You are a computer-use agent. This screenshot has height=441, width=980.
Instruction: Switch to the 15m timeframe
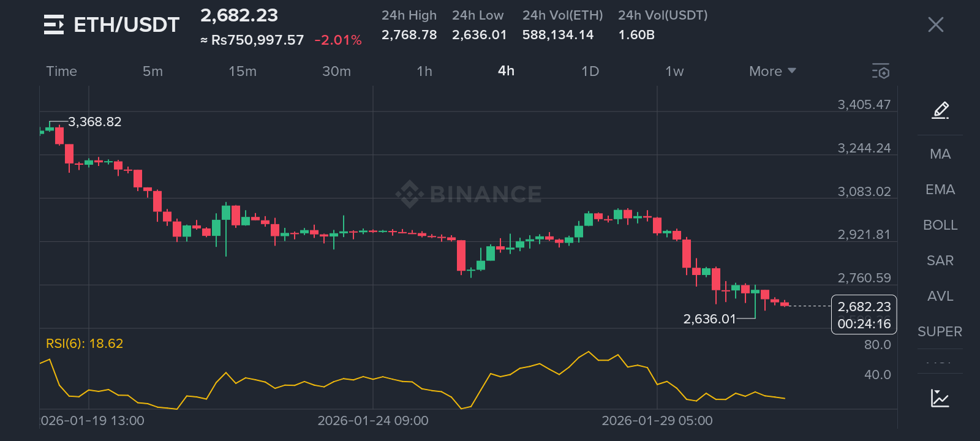(242, 71)
